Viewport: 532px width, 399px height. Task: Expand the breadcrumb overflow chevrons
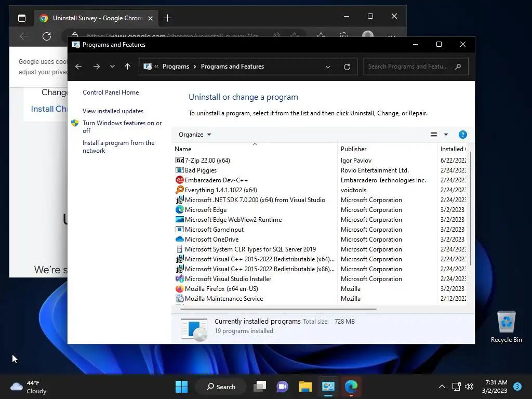156,66
